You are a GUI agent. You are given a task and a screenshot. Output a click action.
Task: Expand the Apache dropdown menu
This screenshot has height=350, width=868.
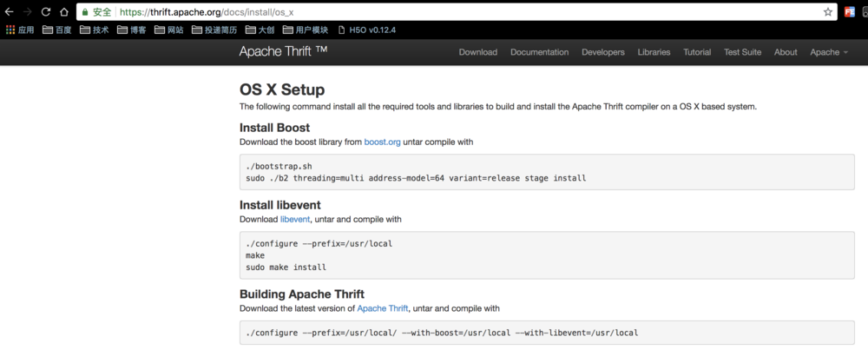[x=829, y=52]
